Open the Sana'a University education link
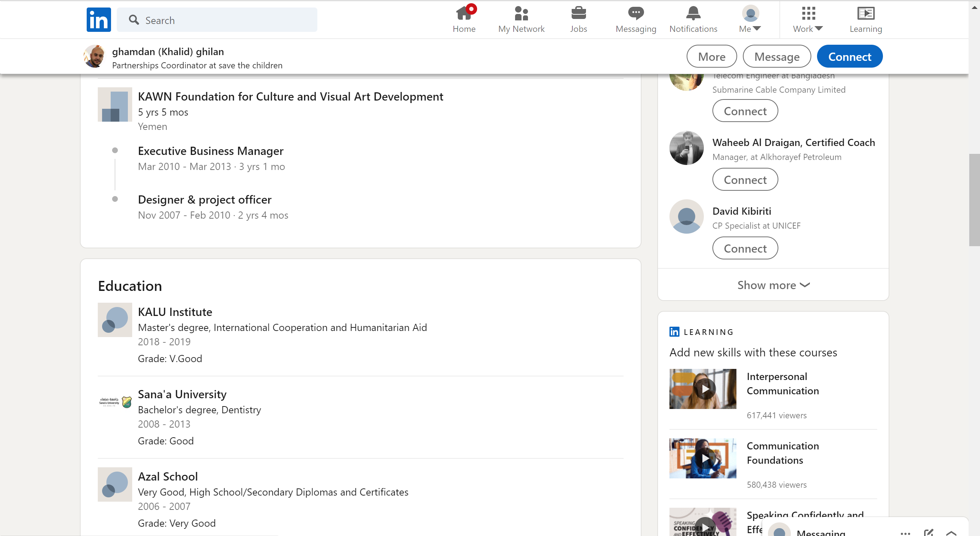This screenshot has height=536, width=980. pos(182,394)
